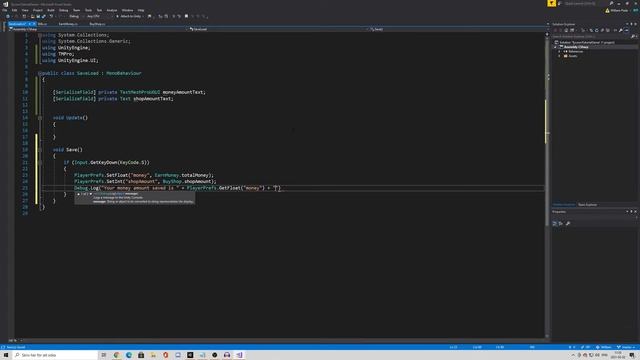Open the Edit menu

click(14, 10)
